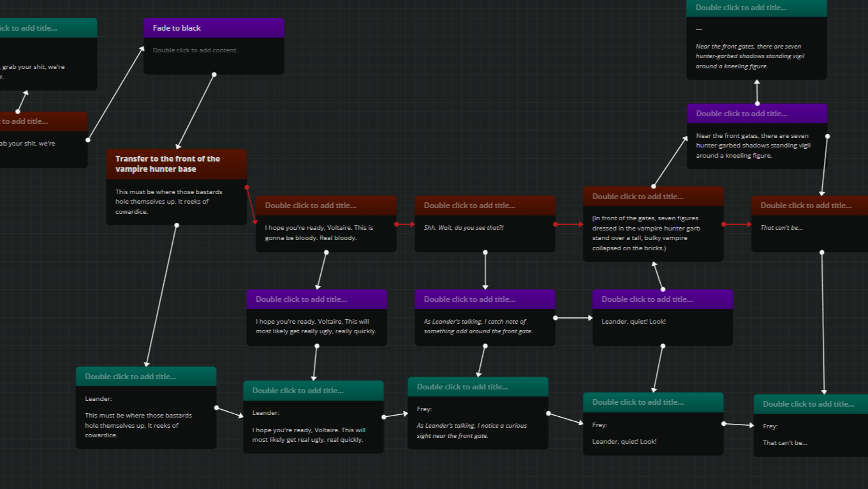Click the white output dot below Fade to black node

[214, 75]
